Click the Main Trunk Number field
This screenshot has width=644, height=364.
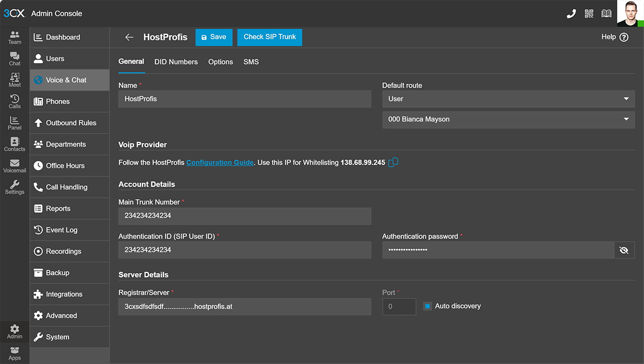point(245,216)
